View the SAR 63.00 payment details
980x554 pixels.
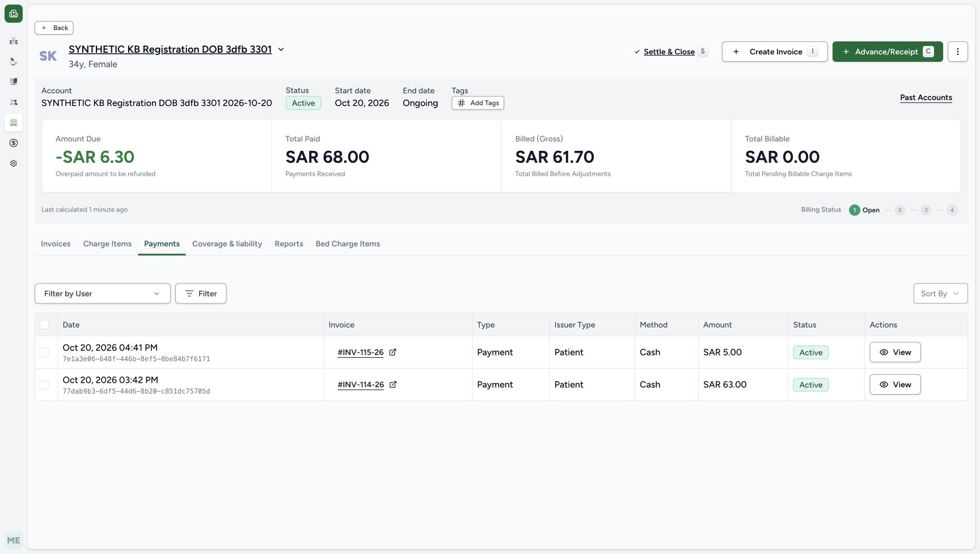point(895,384)
